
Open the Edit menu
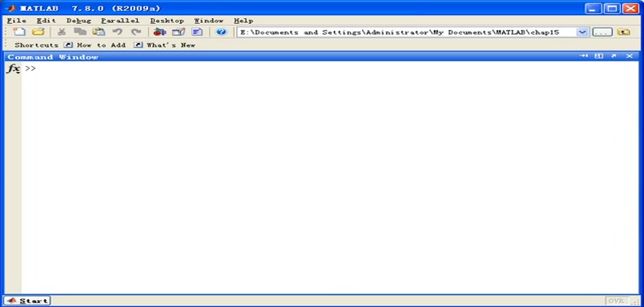point(46,21)
